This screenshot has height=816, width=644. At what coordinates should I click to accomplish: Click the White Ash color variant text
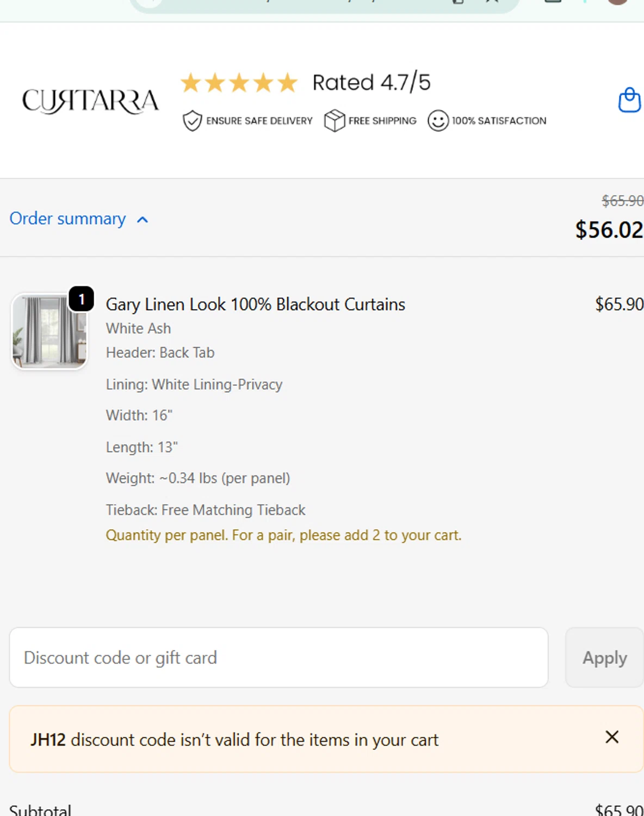coord(138,329)
